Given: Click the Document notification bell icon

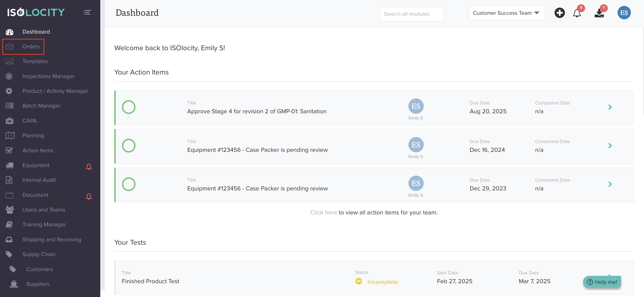Looking at the screenshot, I should (89, 196).
